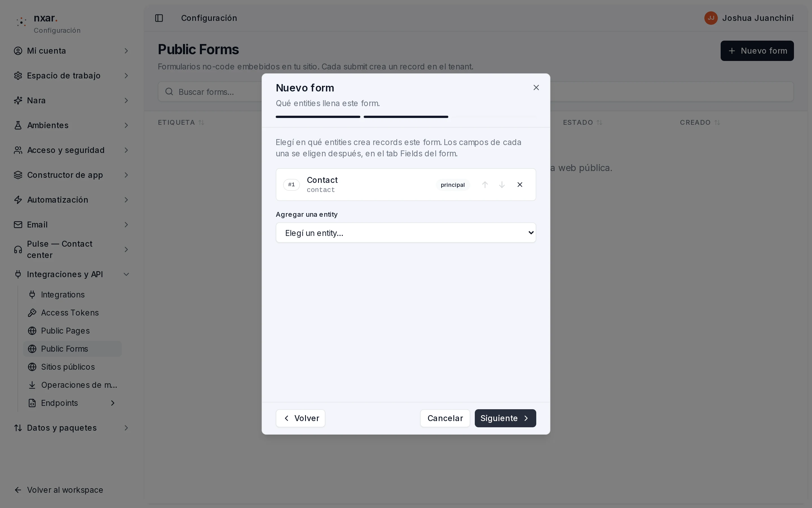Click the Email envelope icon
This screenshot has width=812, height=508.
(x=18, y=225)
